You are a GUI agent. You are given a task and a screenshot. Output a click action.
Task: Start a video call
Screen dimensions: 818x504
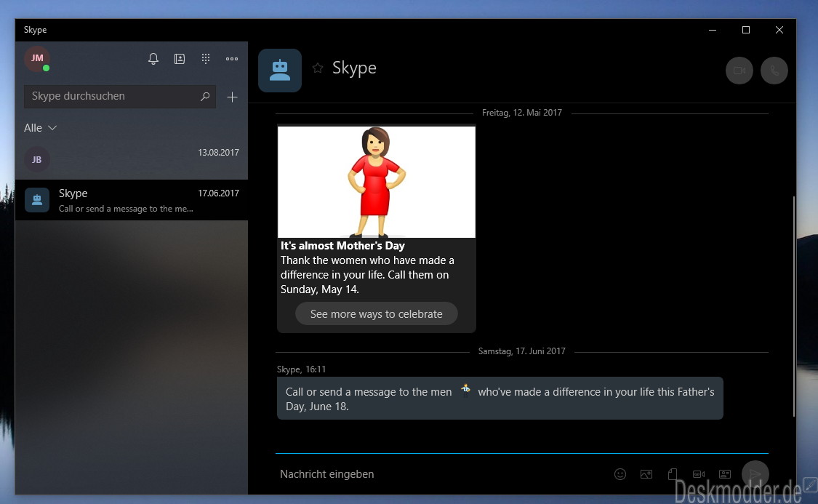739,71
